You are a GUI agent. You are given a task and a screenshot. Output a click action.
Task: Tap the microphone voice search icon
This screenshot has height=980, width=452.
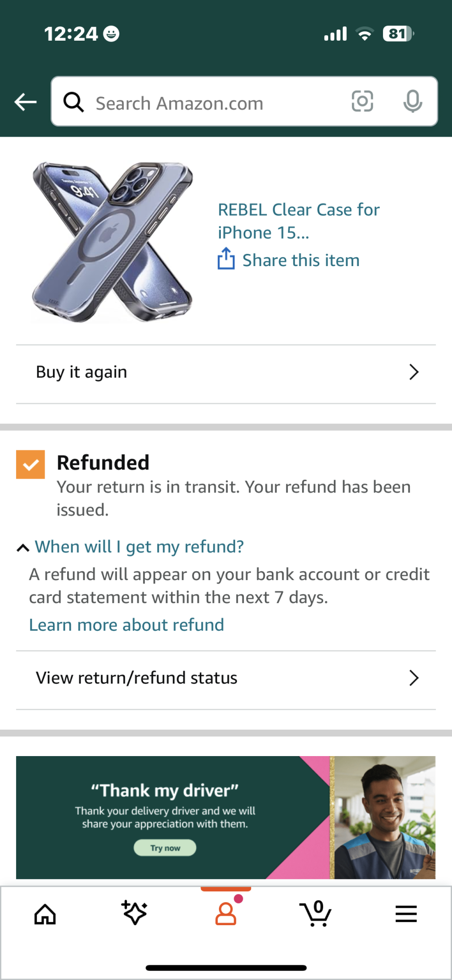412,101
